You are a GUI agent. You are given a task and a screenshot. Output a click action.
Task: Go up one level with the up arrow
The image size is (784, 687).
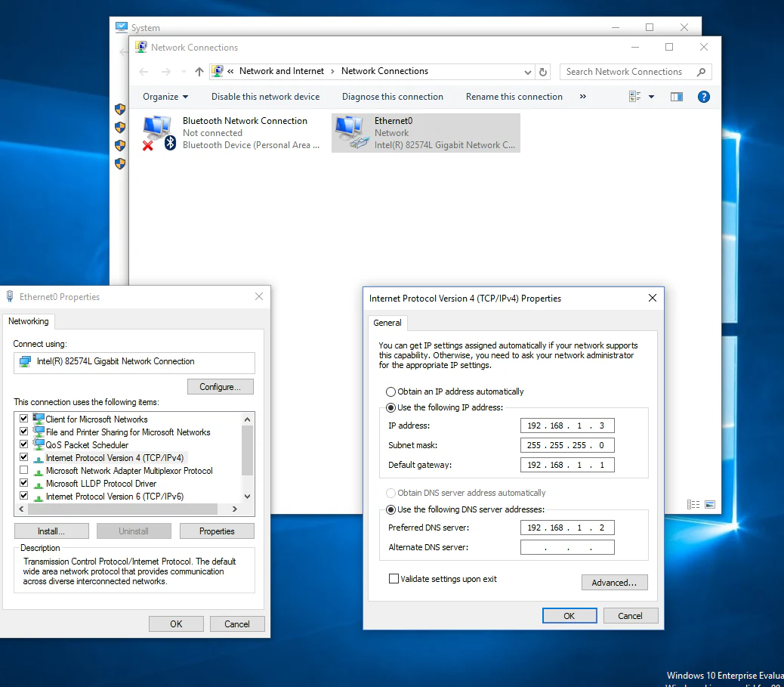[199, 72]
